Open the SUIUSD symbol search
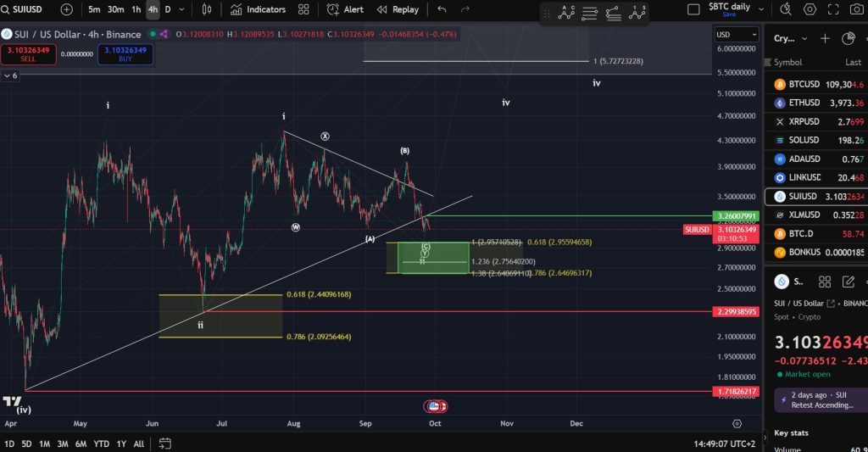This screenshot has height=452, width=868. click(22, 9)
